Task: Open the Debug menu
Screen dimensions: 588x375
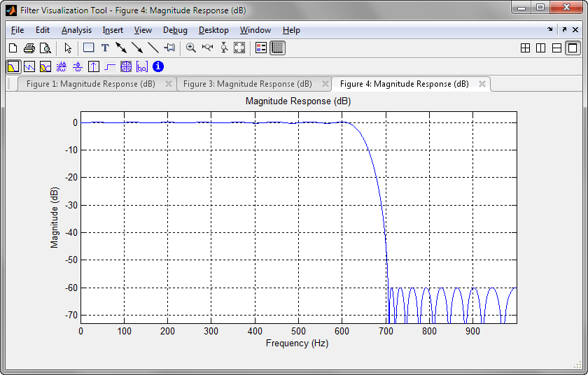Action: point(175,30)
